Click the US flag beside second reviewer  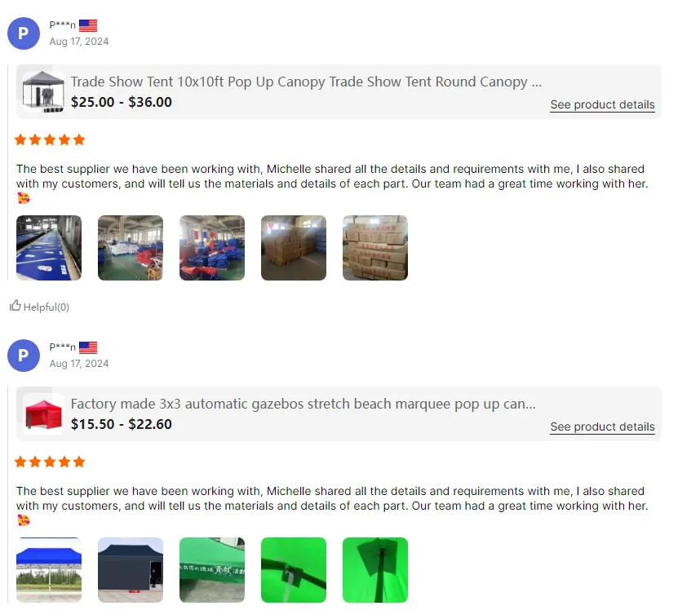coord(88,347)
